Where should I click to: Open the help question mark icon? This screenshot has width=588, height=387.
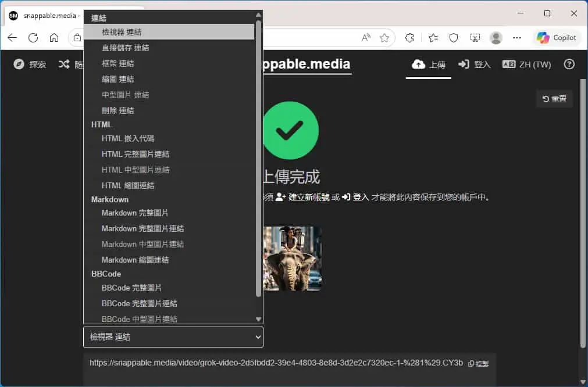(x=569, y=64)
